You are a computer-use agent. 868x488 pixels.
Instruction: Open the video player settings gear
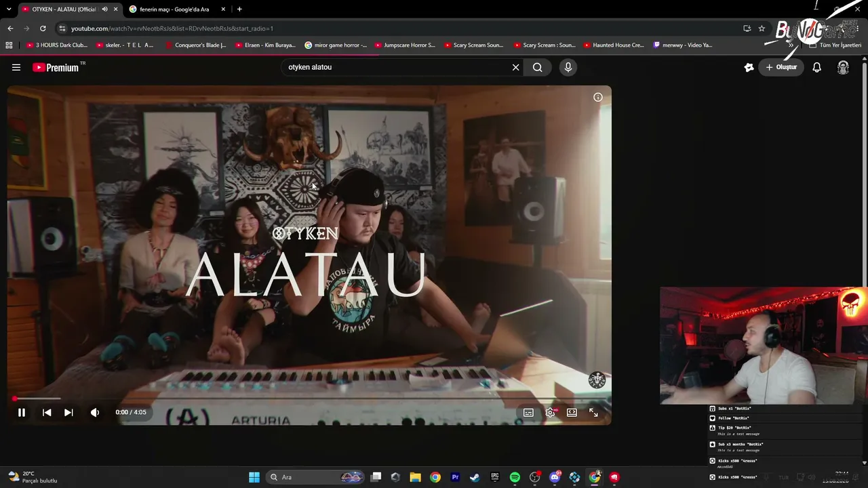[x=551, y=412]
